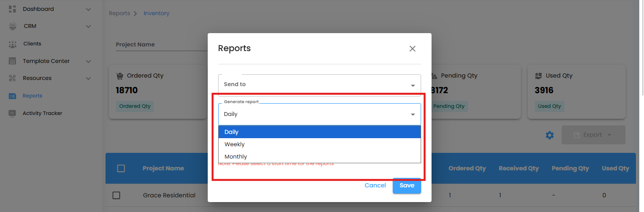The width and height of the screenshot is (644, 212).
Task: Go to Reports breadcrumb link
Action: (x=119, y=13)
